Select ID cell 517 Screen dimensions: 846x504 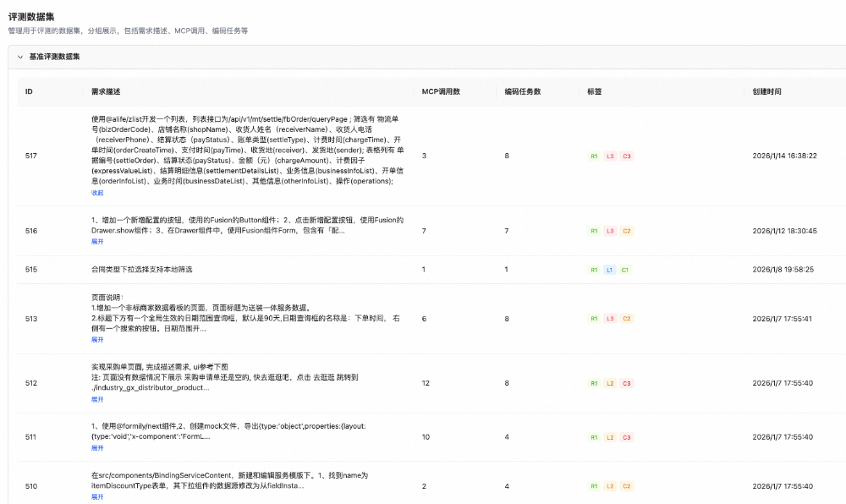tap(31, 156)
